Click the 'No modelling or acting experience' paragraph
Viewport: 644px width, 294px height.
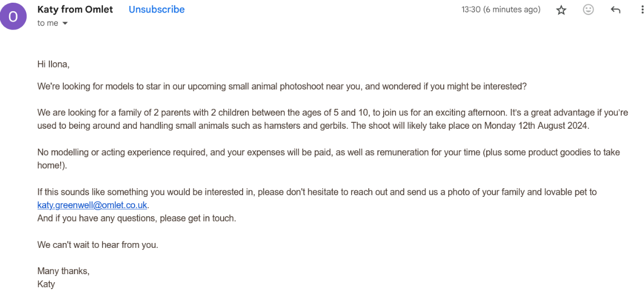[328, 159]
